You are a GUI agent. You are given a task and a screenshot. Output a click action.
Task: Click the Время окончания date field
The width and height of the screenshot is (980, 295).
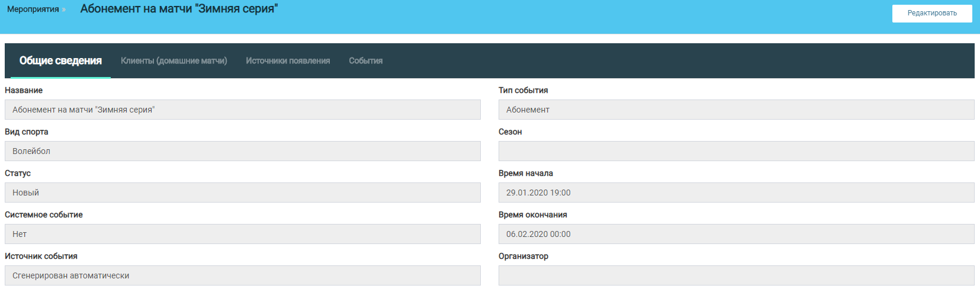coord(736,234)
